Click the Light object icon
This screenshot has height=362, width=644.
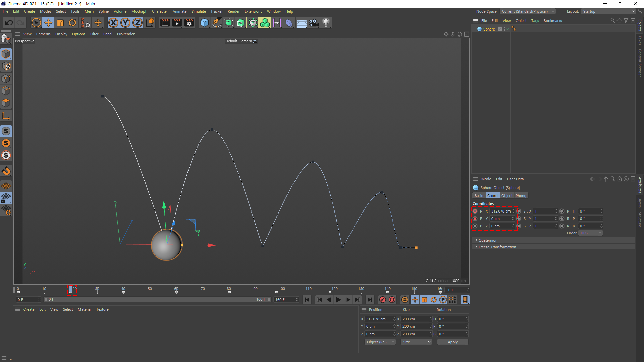coord(326,23)
